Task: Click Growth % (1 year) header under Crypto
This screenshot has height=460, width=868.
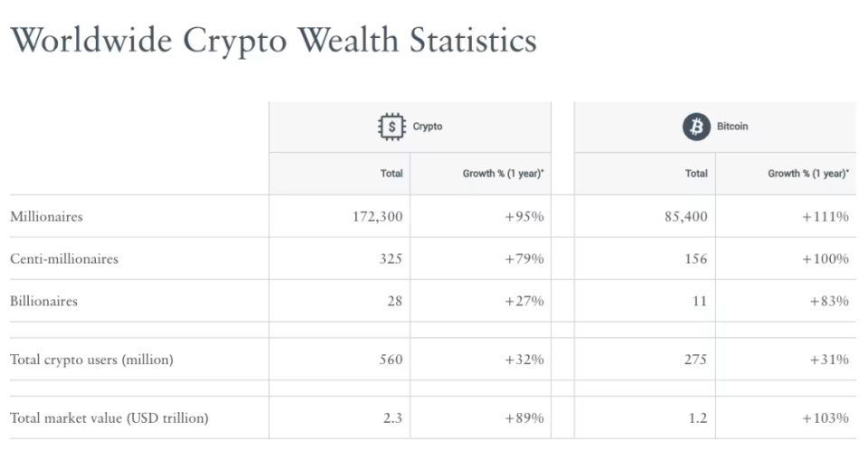Action: [x=504, y=174]
